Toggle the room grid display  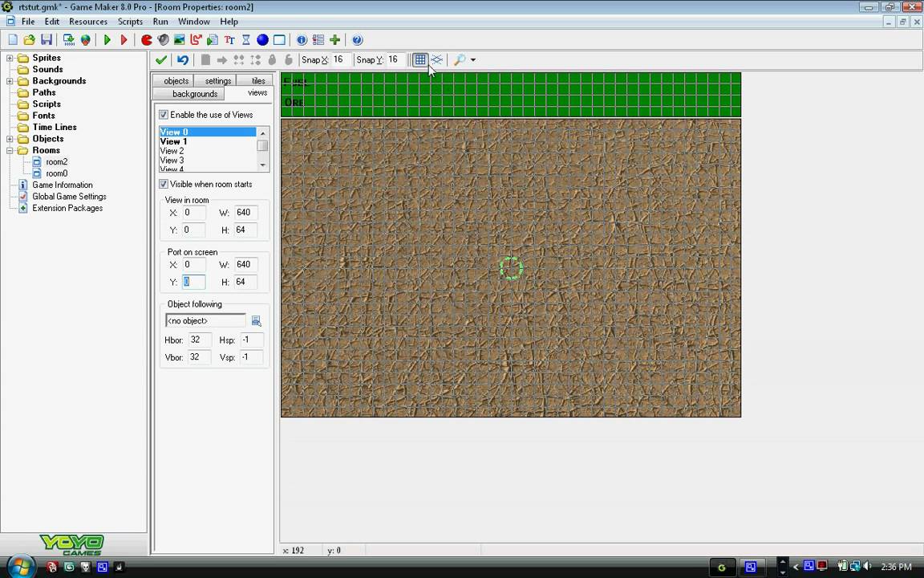click(x=420, y=59)
